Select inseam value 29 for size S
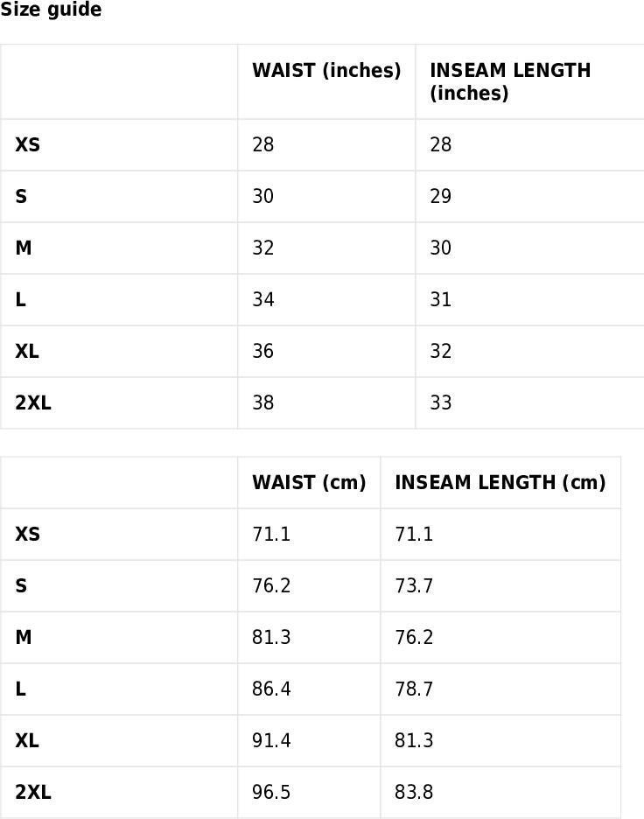The width and height of the screenshot is (644, 819). [440, 196]
